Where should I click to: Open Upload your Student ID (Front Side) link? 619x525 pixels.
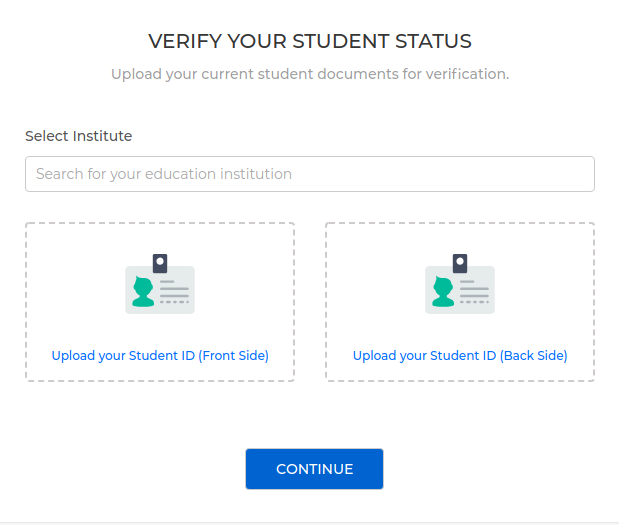pos(160,356)
